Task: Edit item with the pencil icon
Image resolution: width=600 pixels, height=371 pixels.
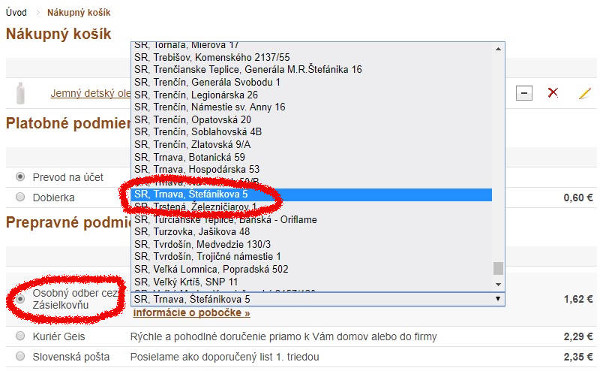Action: pos(585,93)
